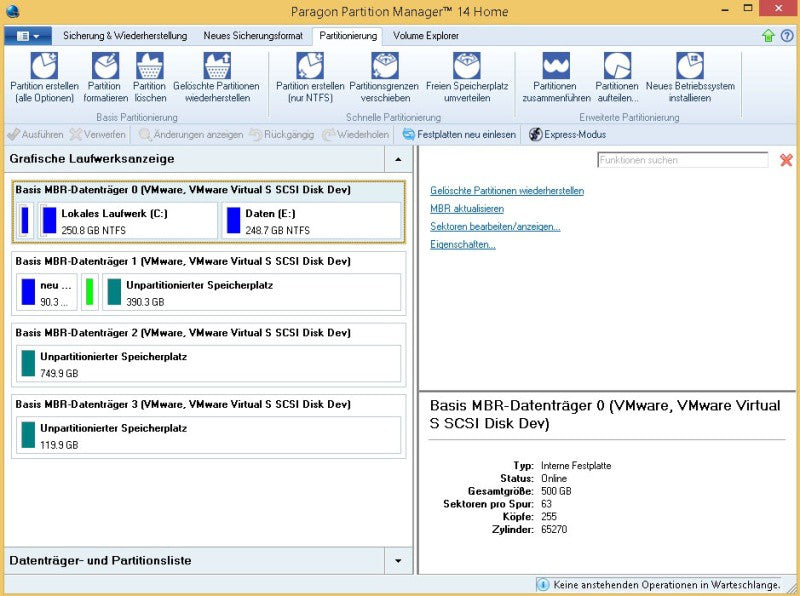Click the 'Partitionen aufteilen' icon

[x=617, y=66]
